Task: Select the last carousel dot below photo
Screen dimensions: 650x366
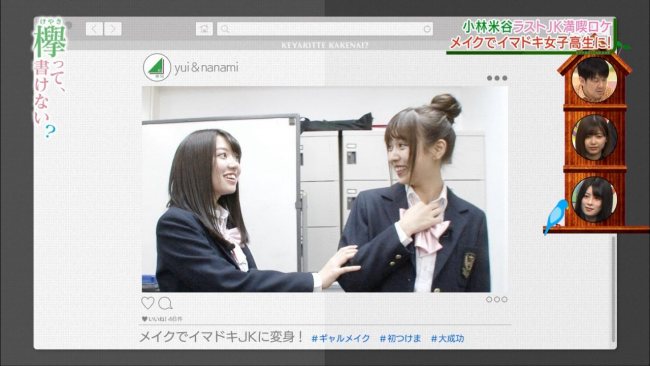Action: tap(504, 299)
